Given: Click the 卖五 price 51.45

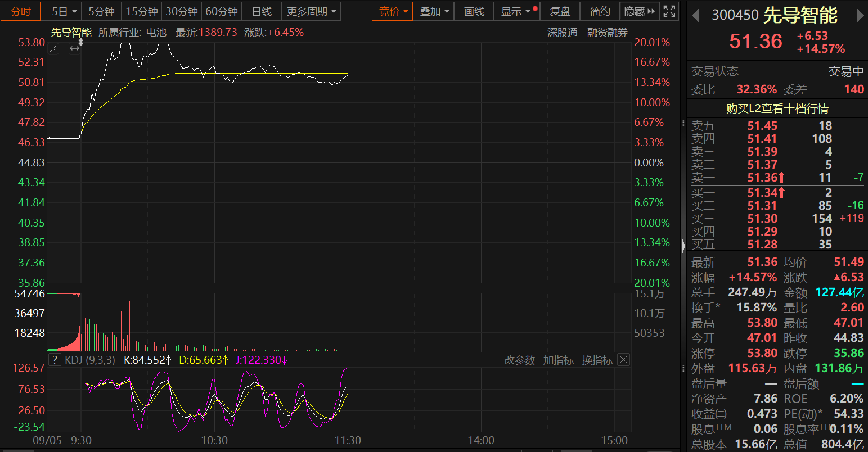Looking at the screenshot, I should click(x=762, y=126).
